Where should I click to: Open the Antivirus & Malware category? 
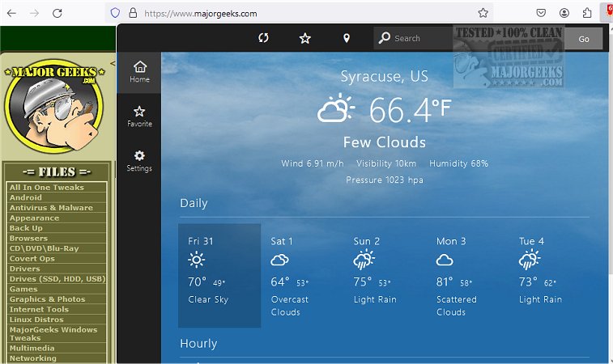click(51, 208)
